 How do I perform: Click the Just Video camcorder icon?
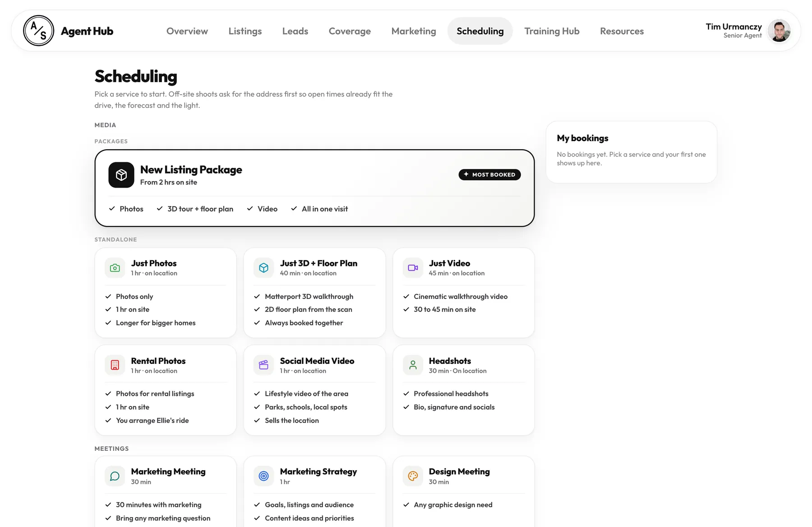[x=413, y=268]
